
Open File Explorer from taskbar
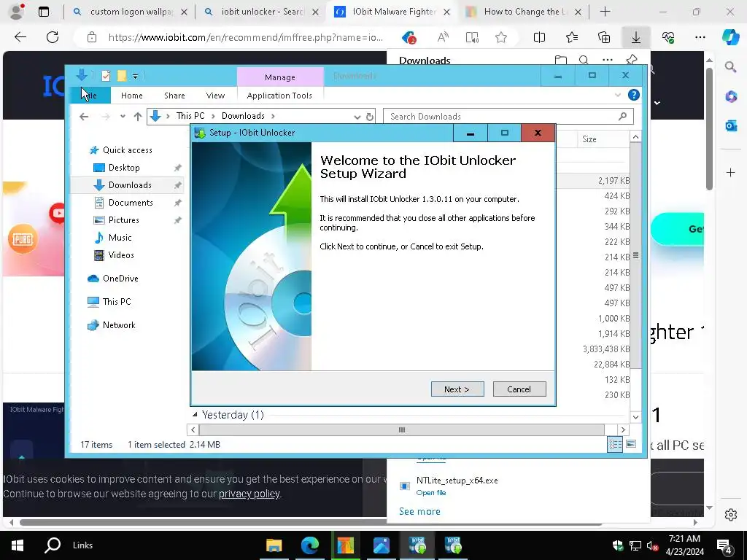click(274, 545)
